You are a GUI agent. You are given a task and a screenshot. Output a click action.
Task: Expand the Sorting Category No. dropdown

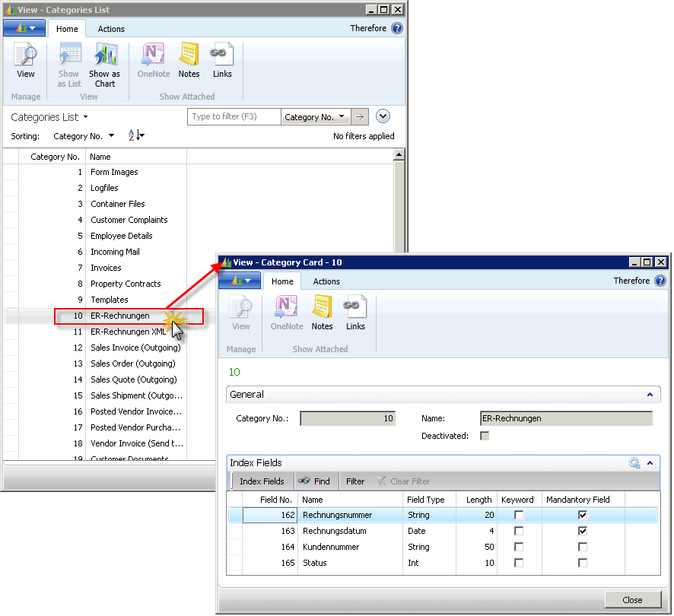coord(84,136)
